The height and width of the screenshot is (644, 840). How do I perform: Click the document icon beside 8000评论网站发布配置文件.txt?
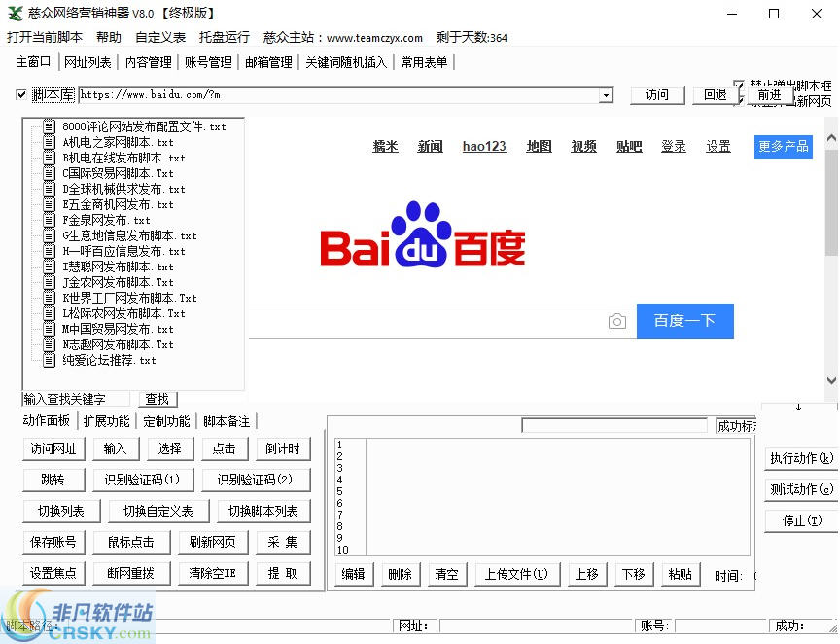[x=49, y=126]
